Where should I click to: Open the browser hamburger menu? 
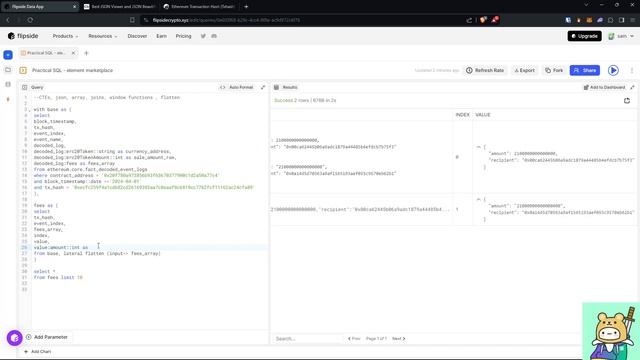click(632, 20)
